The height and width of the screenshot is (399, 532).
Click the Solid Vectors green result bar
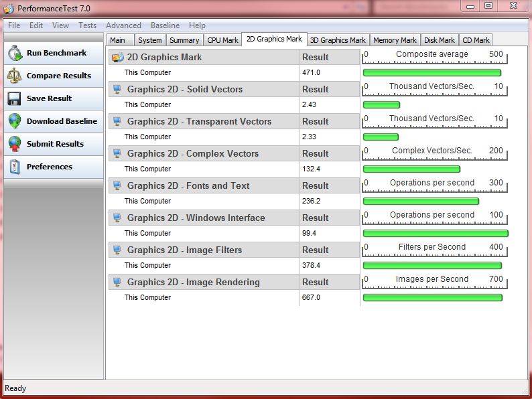click(381, 104)
